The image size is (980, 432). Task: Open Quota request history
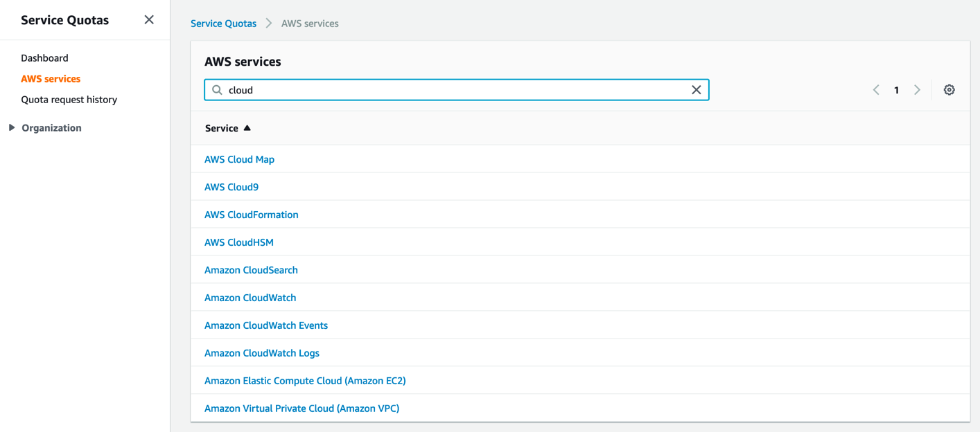(69, 100)
